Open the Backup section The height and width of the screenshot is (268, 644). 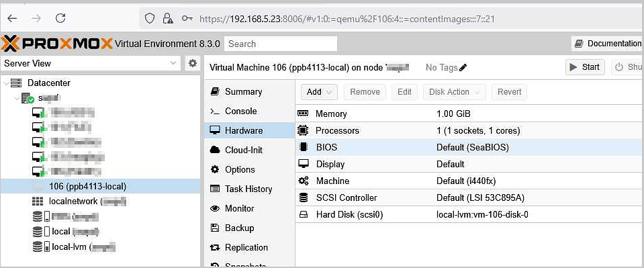(x=239, y=228)
